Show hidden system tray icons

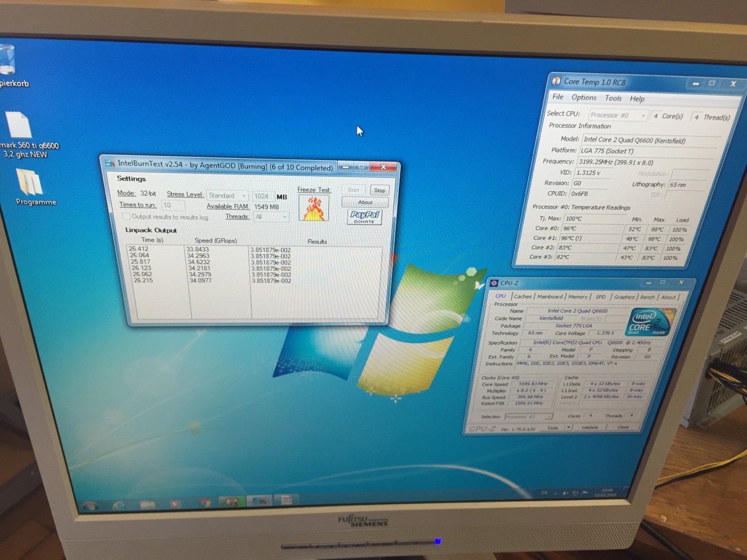click(556, 494)
